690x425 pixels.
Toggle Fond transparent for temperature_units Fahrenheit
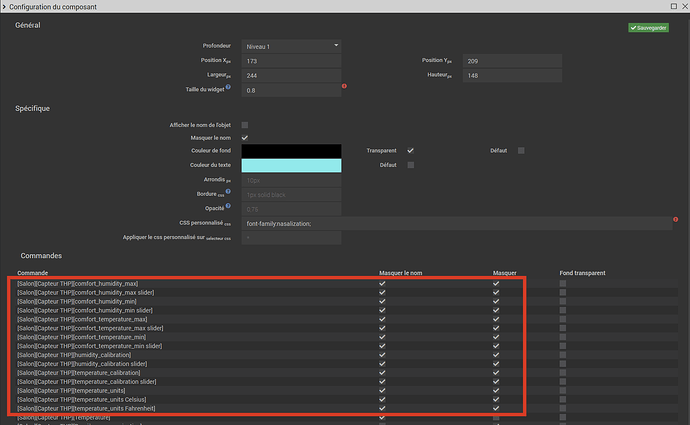(x=563, y=408)
